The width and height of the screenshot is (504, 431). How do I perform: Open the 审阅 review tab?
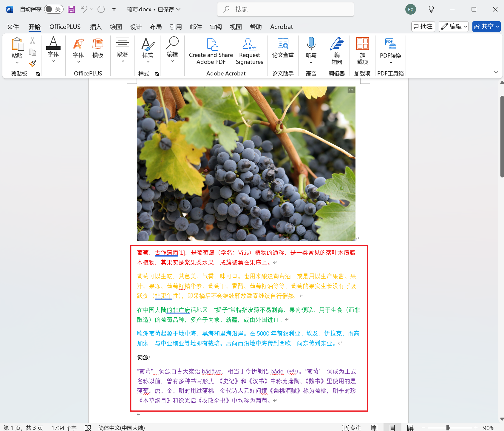point(216,27)
